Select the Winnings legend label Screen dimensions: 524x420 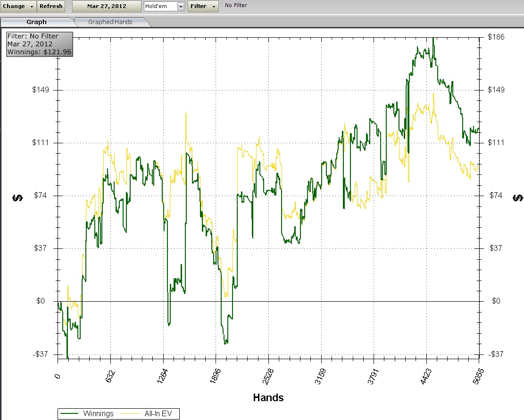(x=98, y=414)
